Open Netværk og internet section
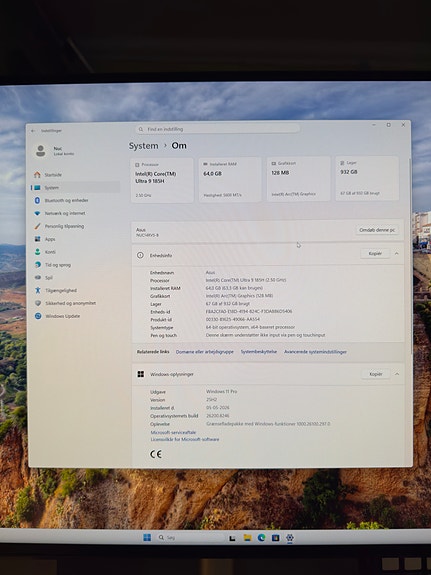431x575 pixels. (x=61, y=213)
